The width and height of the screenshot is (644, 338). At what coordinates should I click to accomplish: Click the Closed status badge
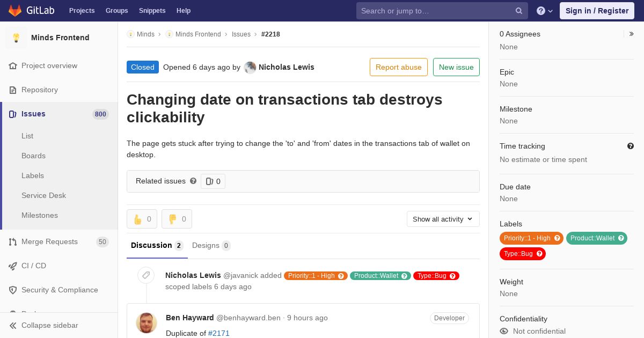pyautogui.click(x=143, y=67)
